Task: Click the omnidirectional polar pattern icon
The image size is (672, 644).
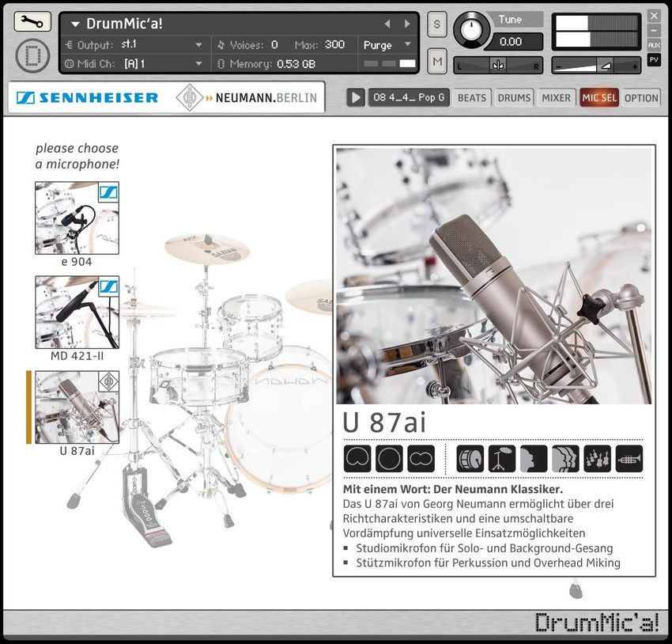Action: [389, 458]
